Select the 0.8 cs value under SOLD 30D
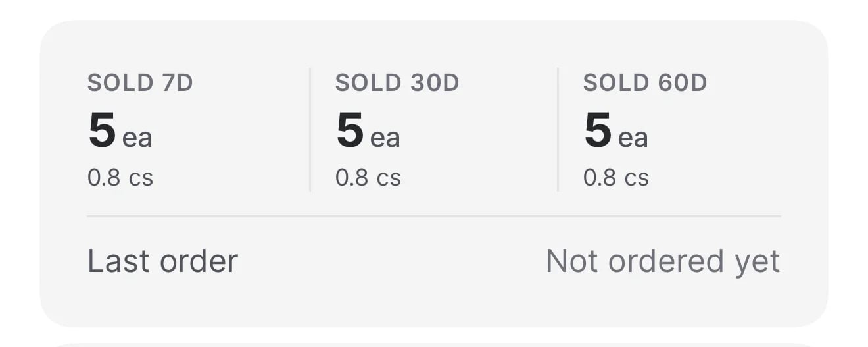The image size is (868, 347). tap(368, 178)
